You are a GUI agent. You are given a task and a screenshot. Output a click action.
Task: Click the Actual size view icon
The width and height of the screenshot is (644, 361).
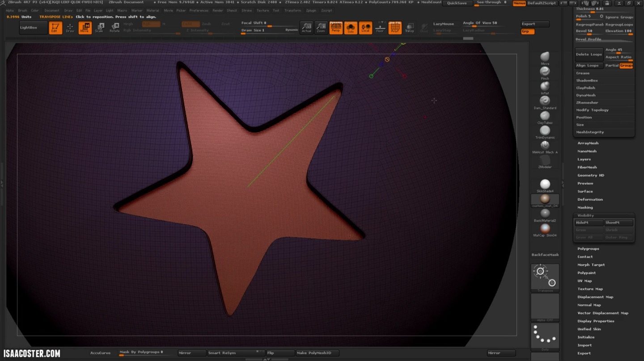click(x=306, y=28)
